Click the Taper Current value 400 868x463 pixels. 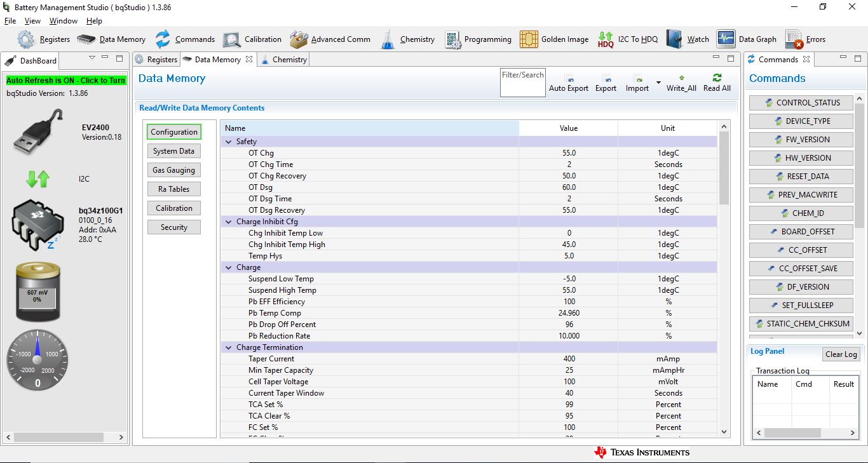tap(569, 359)
